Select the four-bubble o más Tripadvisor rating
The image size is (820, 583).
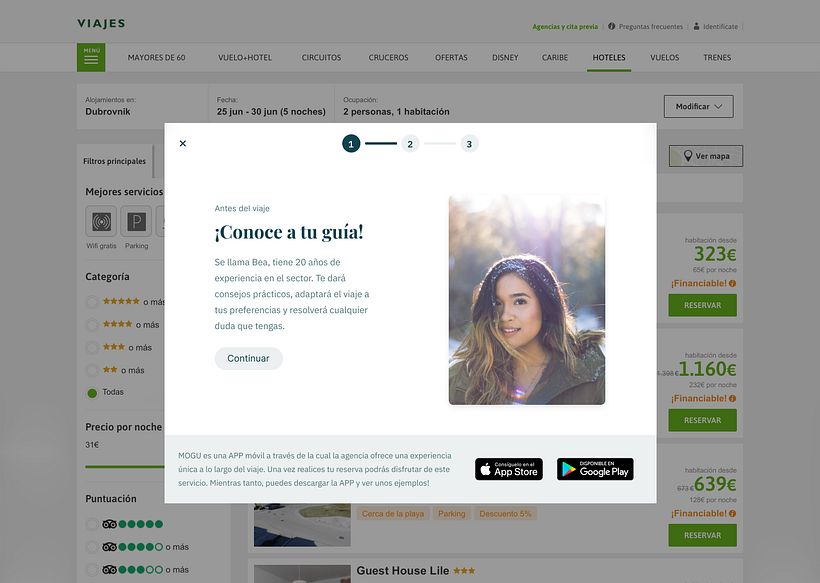pyautogui.click(x=92, y=547)
